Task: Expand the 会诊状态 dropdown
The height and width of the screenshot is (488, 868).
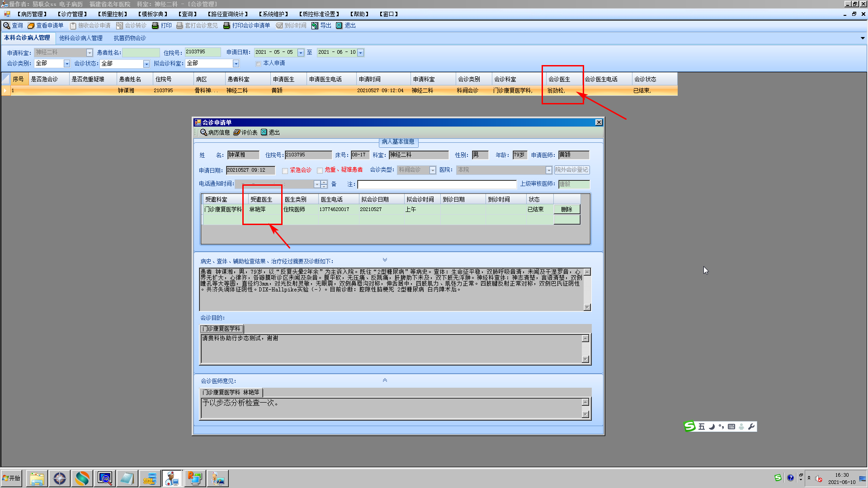Action: click(x=146, y=64)
